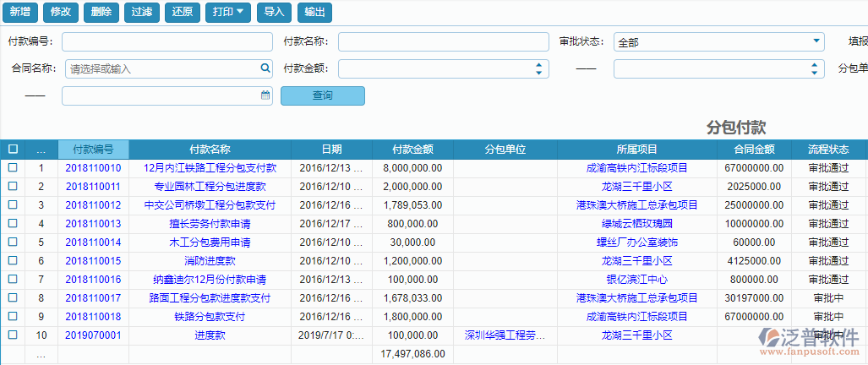Click the 导入 import button

(x=274, y=13)
